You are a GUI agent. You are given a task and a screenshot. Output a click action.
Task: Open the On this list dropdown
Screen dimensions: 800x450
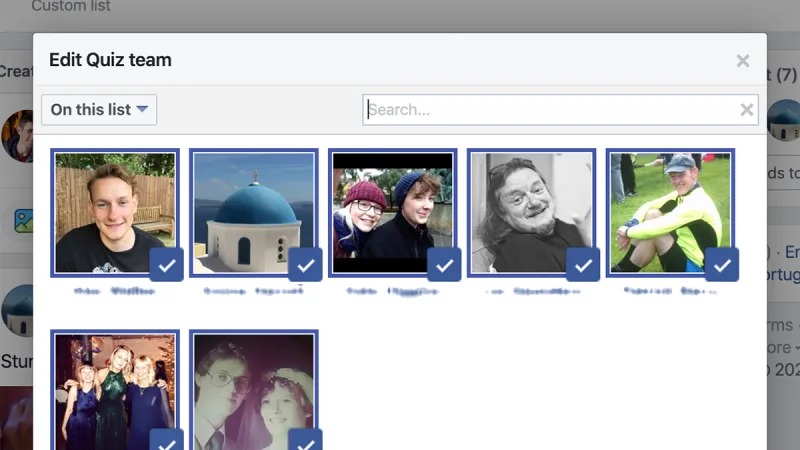pos(99,110)
